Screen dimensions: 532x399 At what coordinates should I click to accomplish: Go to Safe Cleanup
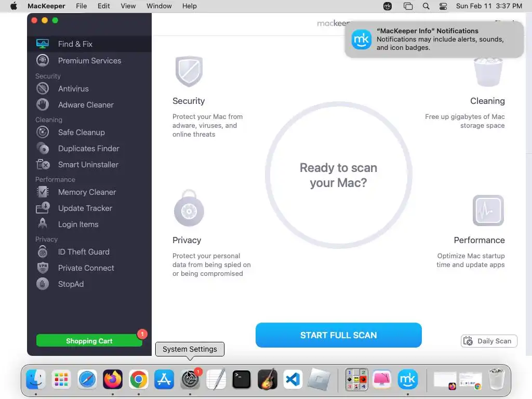pyautogui.click(x=89, y=132)
